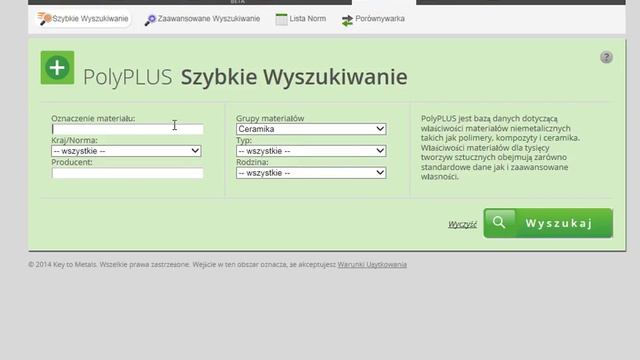
Task: Focus the Oznaczenie materiału input field
Action: click(127, 129)
